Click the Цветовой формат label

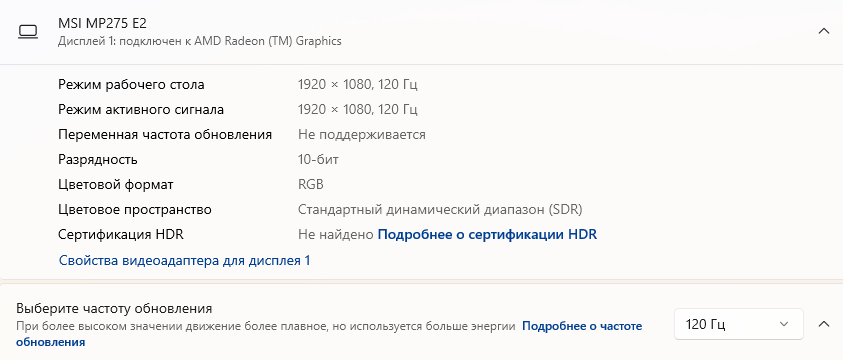pos(116,185)
